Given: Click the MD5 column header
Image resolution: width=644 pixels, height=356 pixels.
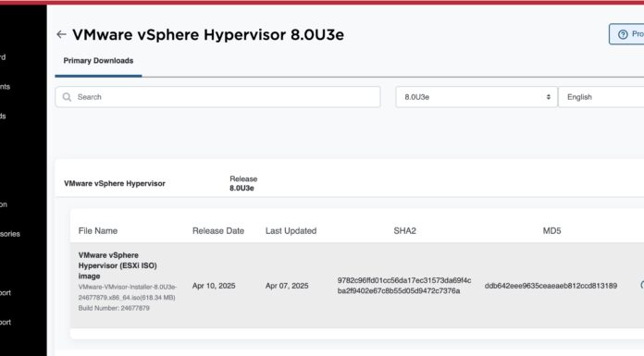Looking at the screenshot, I should [x=551, y=231].
